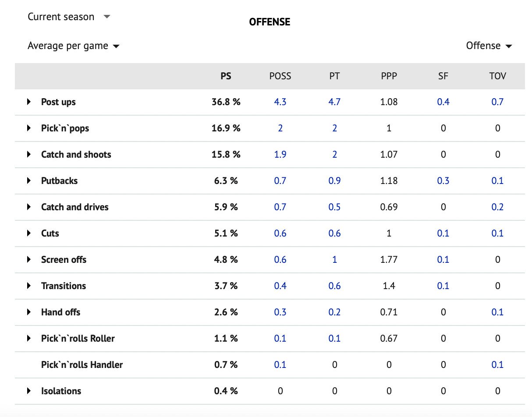This screenshot has height=417, width=532.
Task: Open Catch and drives TOV value 0.2
Action: [x=497, y=207]
